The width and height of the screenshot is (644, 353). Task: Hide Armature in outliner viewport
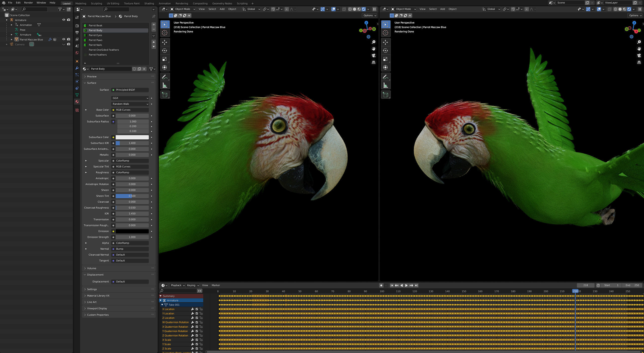tap(64, 20)
